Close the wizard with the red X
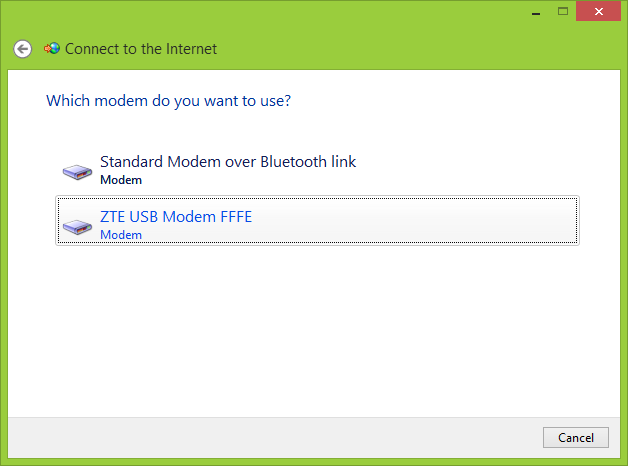628x466 pixels. coord(600,11)
